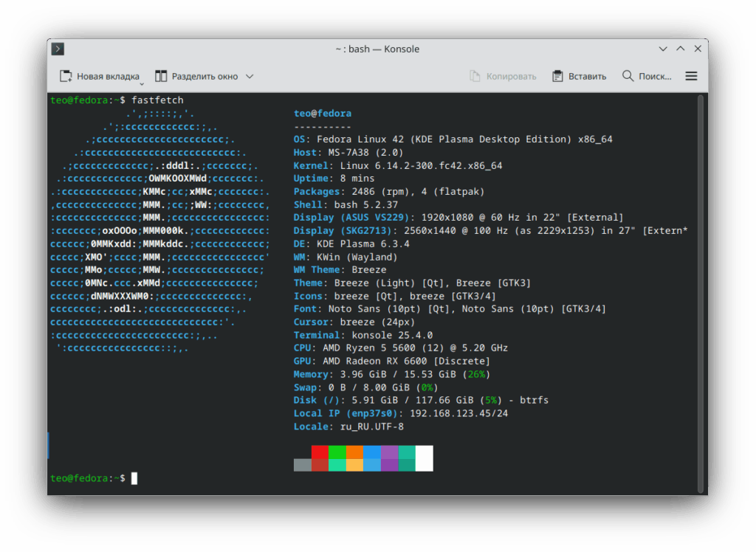
Task: Click the Theme line 'Breeze (Light) [Qt]'
Action: (412, 283)
